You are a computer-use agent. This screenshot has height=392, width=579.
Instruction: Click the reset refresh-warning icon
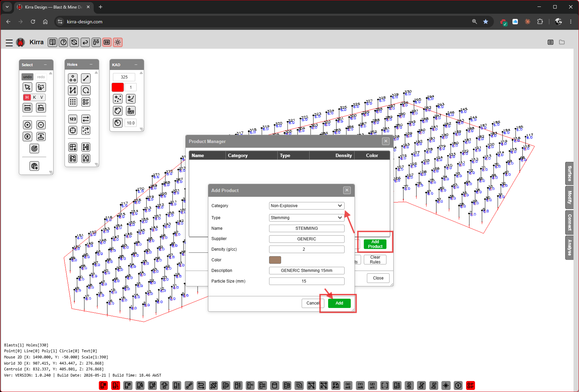[x=74, y=42]
